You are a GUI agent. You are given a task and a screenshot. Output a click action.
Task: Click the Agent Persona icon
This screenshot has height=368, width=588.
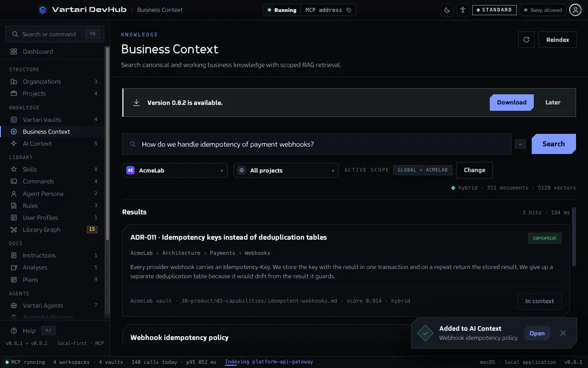point(14,194)
